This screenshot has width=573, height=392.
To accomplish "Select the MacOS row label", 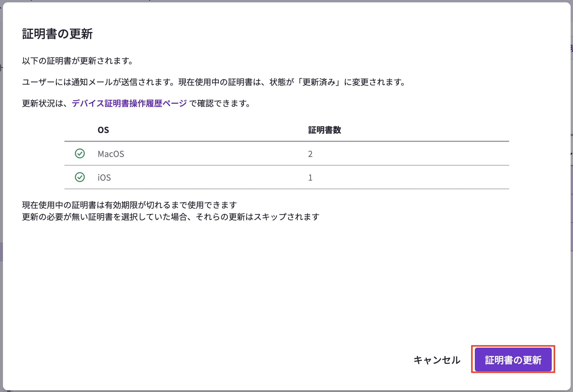I will [x=111, y=154].
